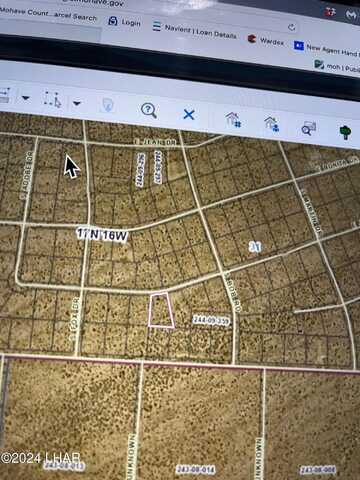Open the moh | Public bookmark
The width and height of the screenshot is (360, 480).
coord(337,66)
